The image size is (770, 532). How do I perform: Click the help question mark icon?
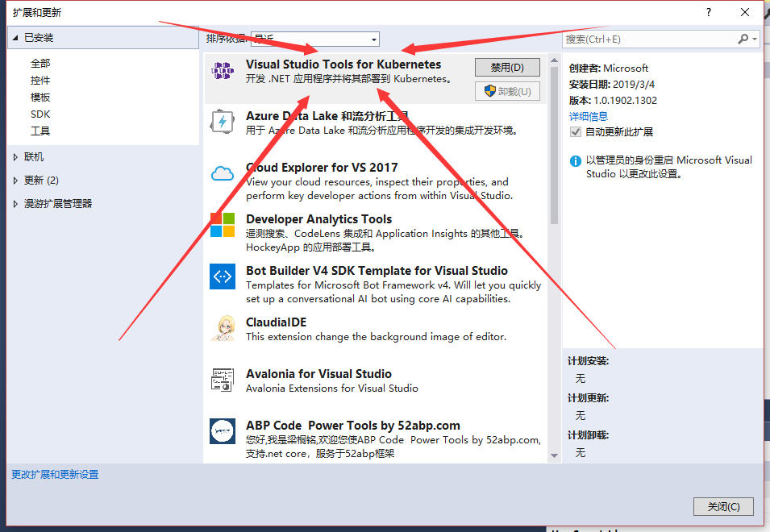pos(708,12)
